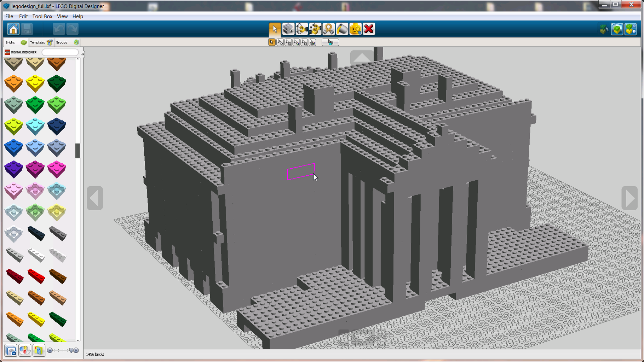This screenshot has height=362, width=644.
Task: Activate the Delete brick tool
Action: 368,29
